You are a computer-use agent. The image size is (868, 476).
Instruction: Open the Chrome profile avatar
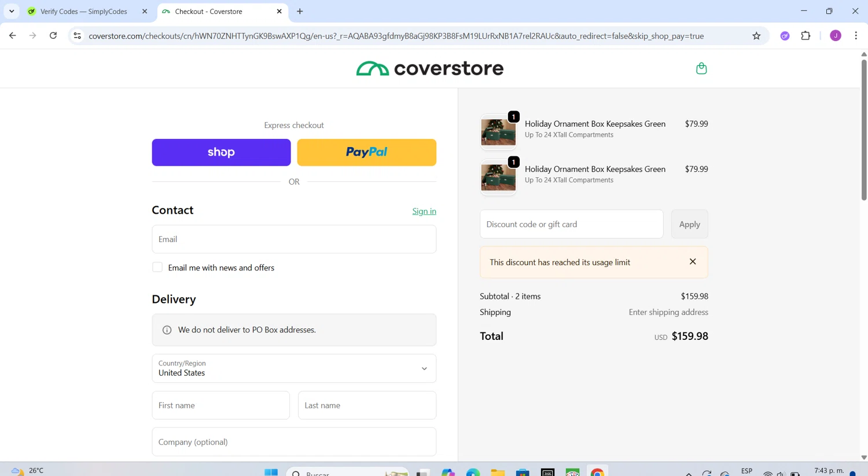tap(836, 36)
